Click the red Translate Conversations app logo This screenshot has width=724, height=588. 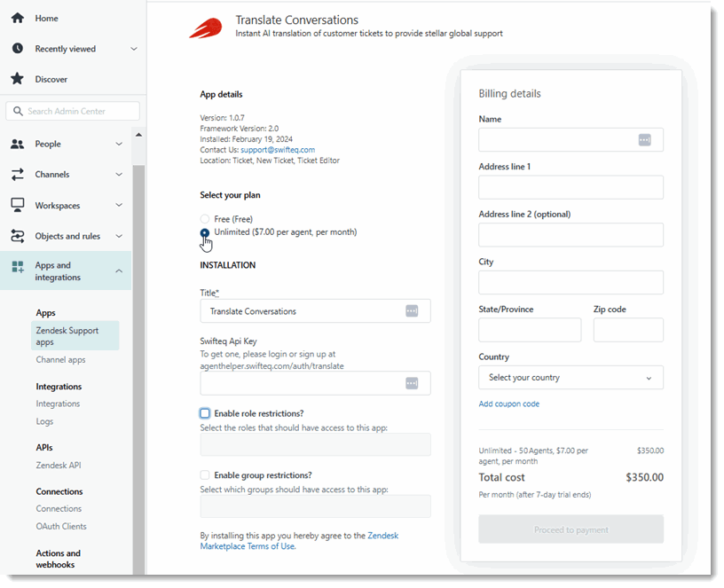point(206,27)
